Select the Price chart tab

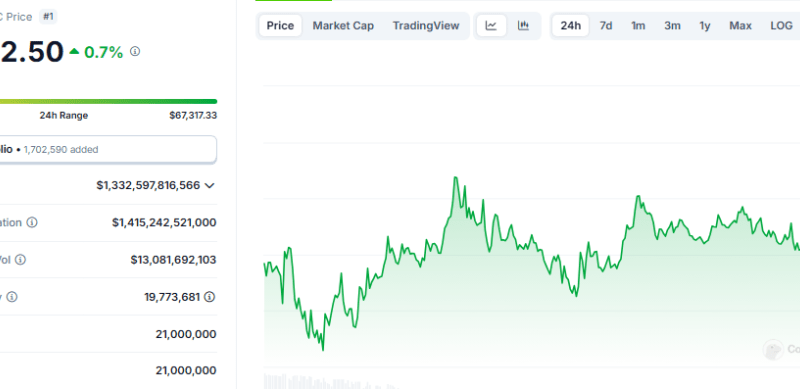280,26
